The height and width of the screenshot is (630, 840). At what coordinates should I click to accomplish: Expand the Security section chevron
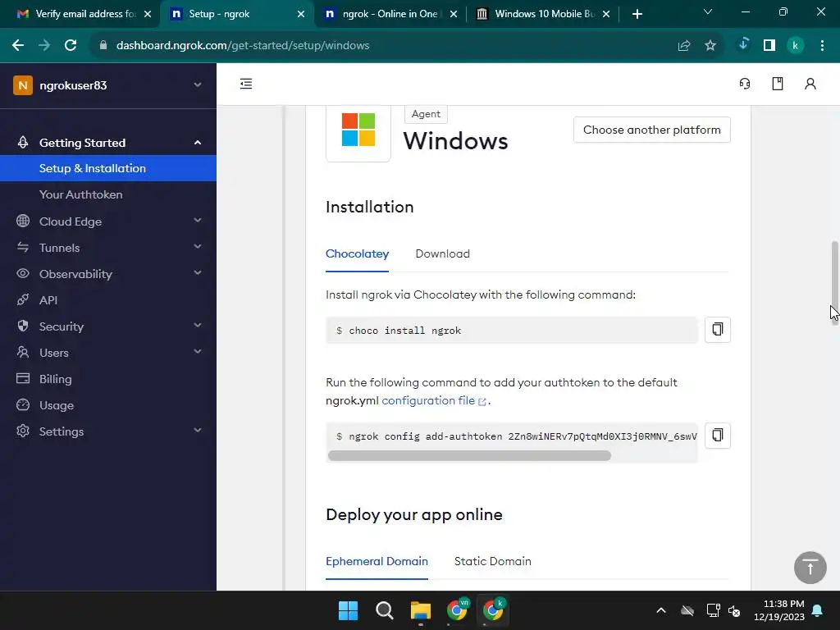pyautogui.click(x=198, y=325)
